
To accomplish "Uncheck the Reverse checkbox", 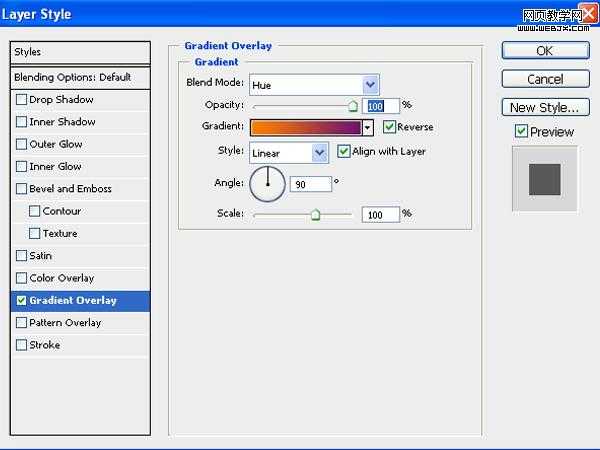I will pos(390,128).
